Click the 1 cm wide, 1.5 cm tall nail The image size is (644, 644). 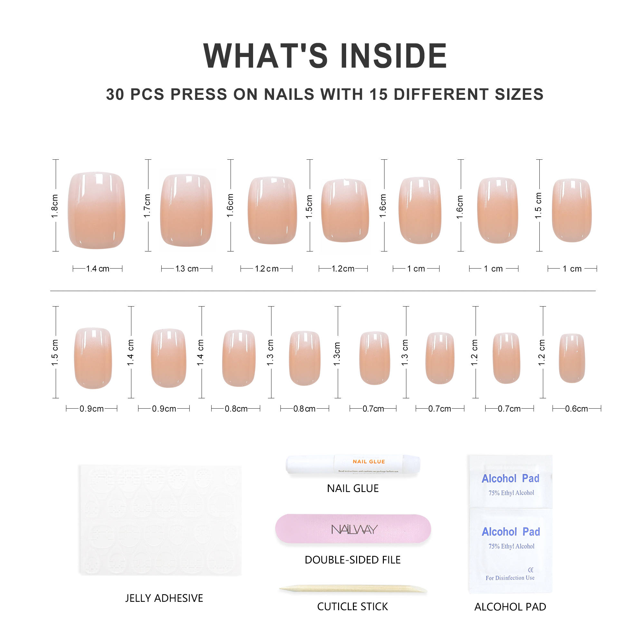pos(572,210)
